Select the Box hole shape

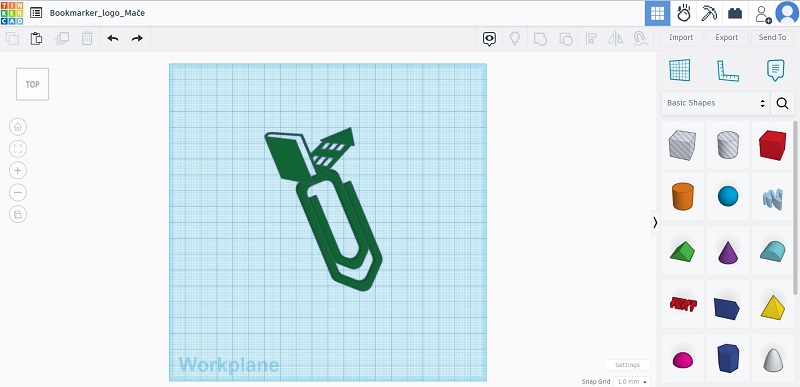pyautogui.click(x=683, y=145)
